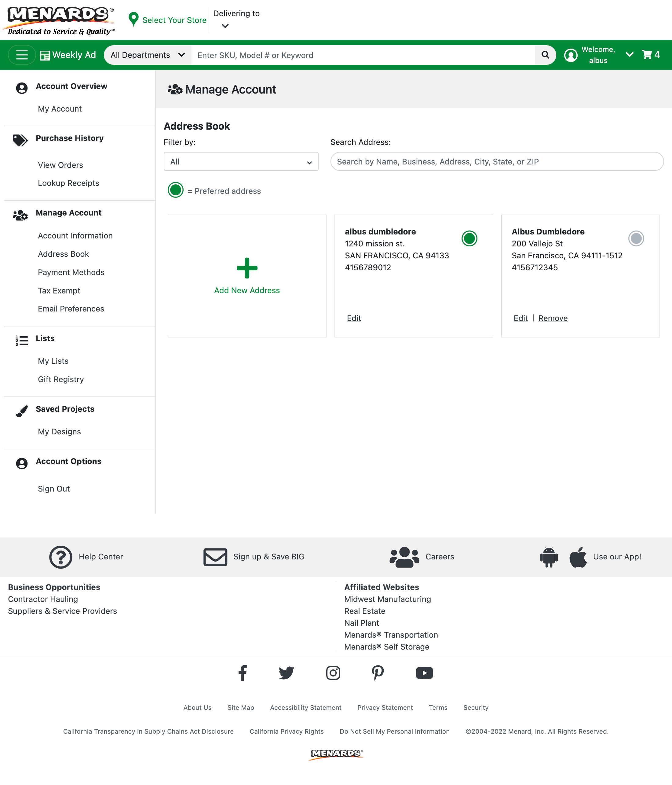Viewport: 672px width, 785px height.
Task: Open the shopping cart icon
Action: point(647,55)
